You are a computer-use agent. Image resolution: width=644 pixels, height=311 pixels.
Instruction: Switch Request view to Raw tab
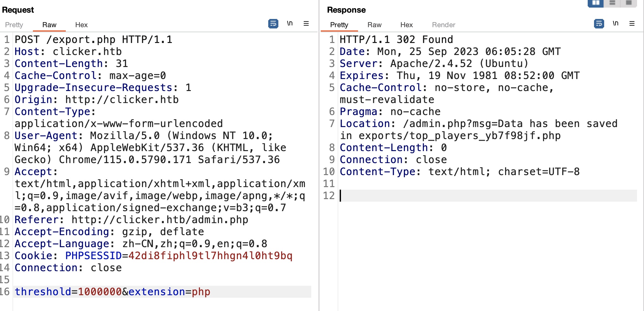(x=49, y=25)
